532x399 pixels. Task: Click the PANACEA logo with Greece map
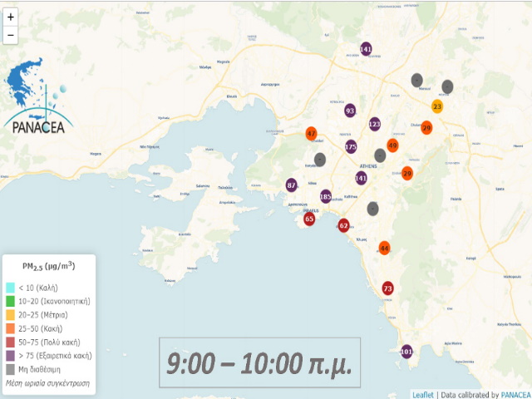click(37, 96)
